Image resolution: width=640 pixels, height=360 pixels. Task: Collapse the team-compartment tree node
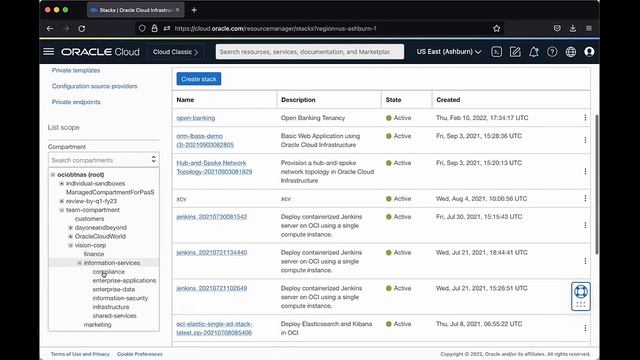62,210
